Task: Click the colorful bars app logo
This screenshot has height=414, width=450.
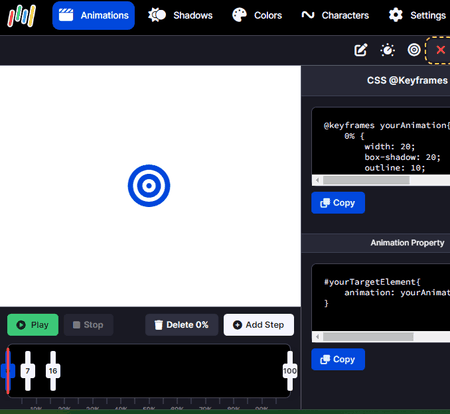Action: [22, 16]
